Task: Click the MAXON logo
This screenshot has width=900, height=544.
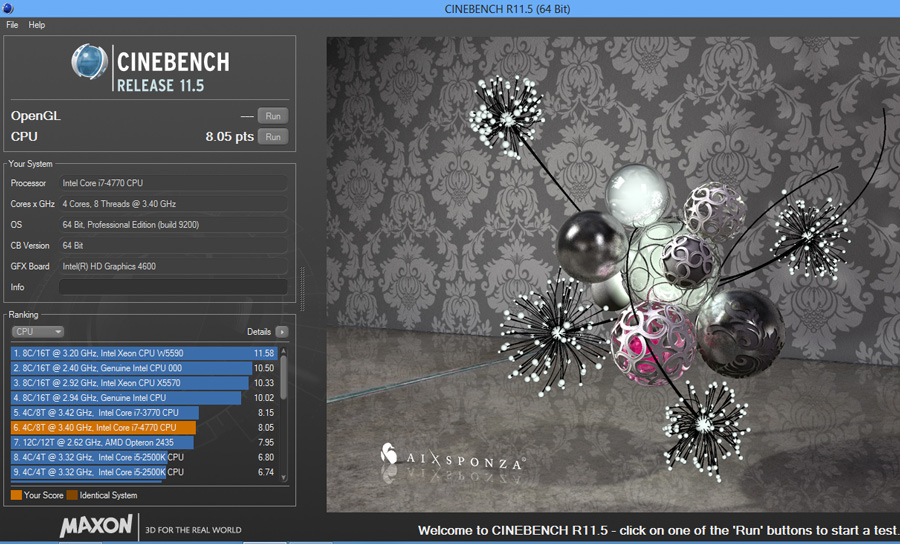Action: [x=96, y=526]
